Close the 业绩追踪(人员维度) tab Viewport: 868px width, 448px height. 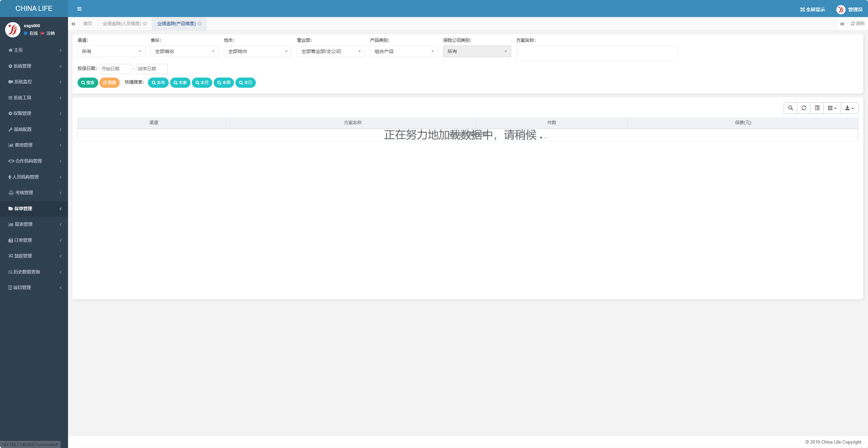(x=145, y=23)
